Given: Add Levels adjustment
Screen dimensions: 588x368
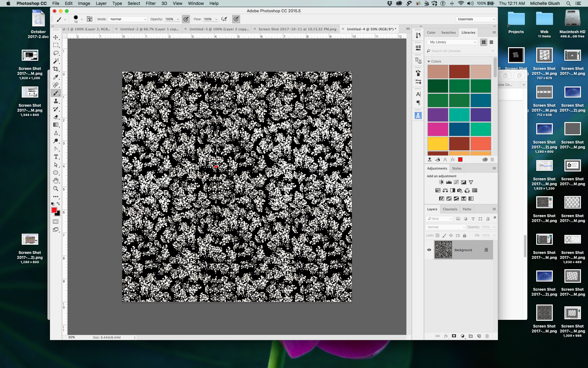Looking at the screenshot, I should pos(449,182).
